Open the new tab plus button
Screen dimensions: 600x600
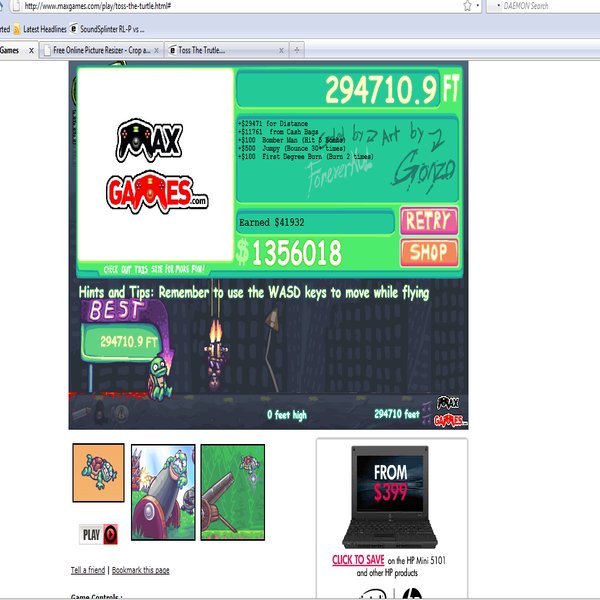297,50
